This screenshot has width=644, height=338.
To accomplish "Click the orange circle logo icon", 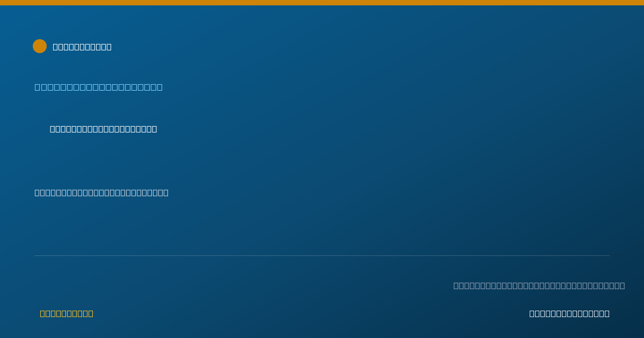I will 40,46.
